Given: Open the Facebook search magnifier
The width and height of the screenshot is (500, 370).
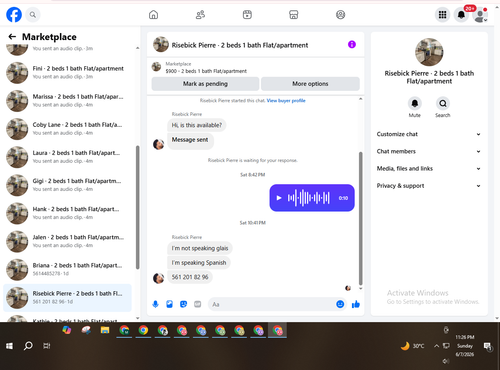Looking at the screenshot, I should point(33,15).
